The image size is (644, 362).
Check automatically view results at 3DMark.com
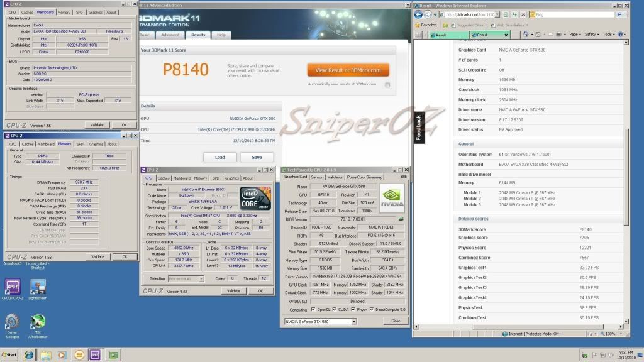(387, 85)
